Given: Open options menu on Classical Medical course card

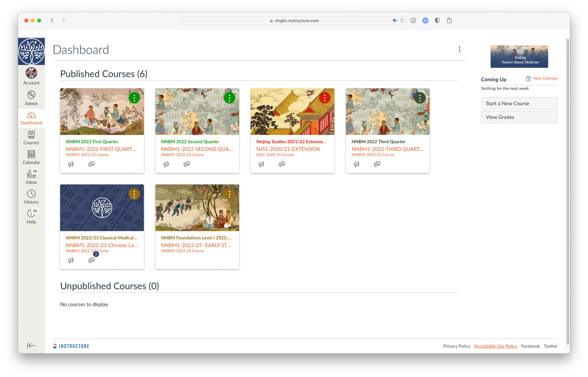Looking at the screenshot, I should click(x=134, y=194).
